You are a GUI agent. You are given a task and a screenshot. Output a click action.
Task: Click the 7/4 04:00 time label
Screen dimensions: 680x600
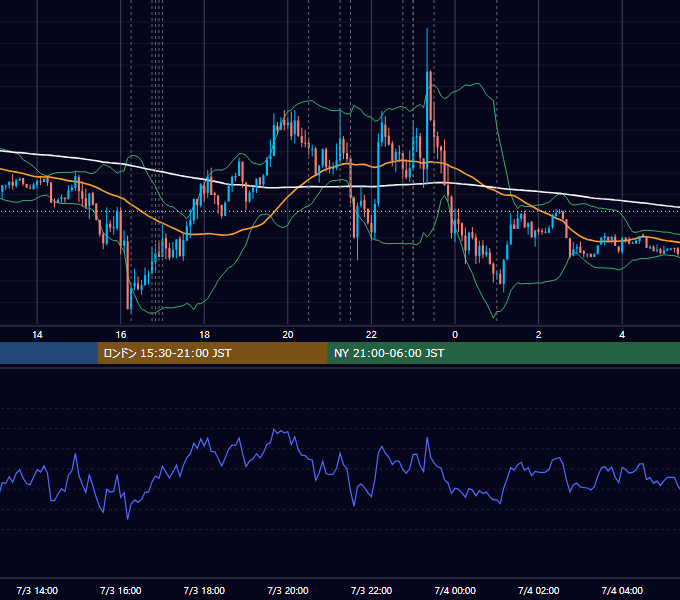tap(622, 590)
